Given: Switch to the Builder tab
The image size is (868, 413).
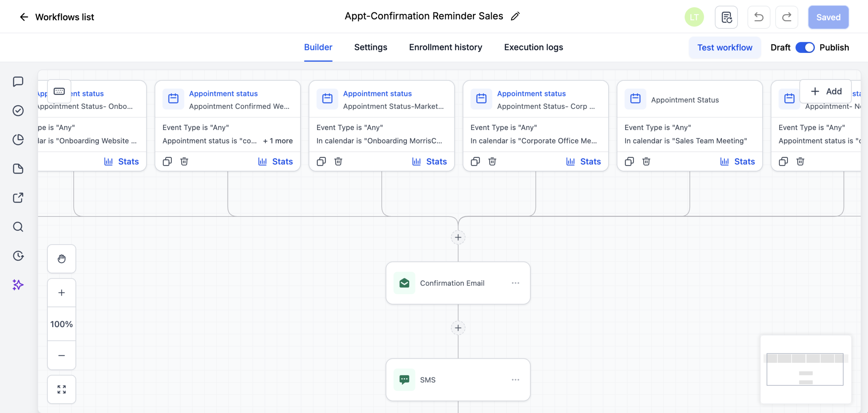Looking at the screenshot, I should (318, 47).
